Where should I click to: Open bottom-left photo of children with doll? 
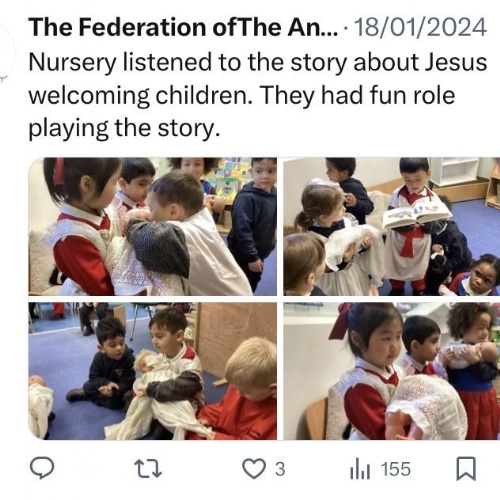(153, 371)
